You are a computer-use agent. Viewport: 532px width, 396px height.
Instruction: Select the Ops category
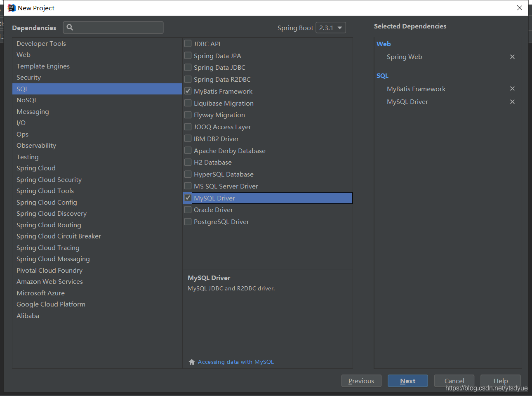97,134
